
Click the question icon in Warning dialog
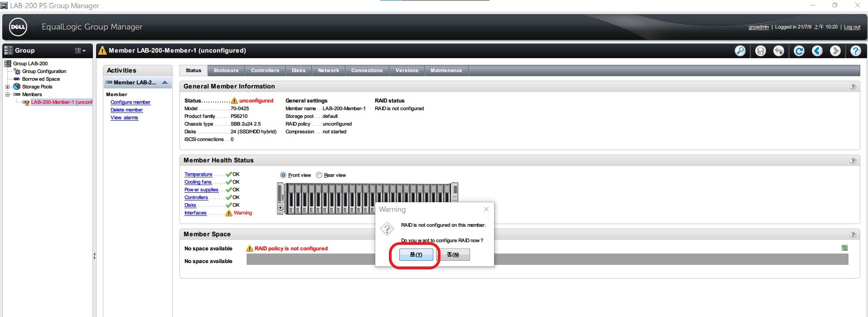coord(387,229)
